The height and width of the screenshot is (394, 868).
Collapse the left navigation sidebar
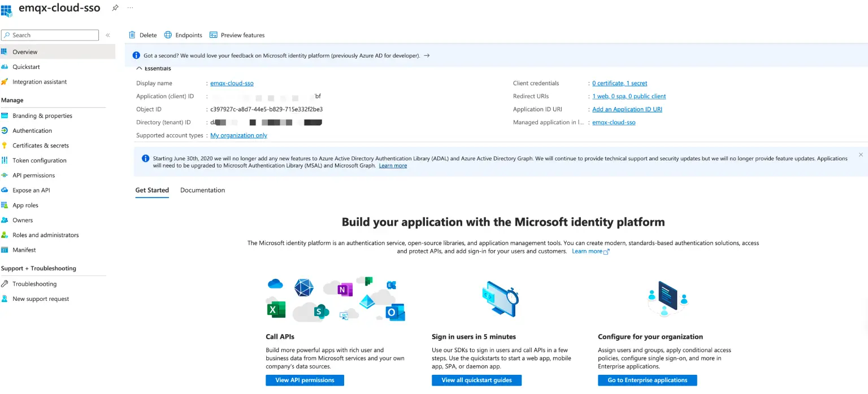(x=108, y=34)
